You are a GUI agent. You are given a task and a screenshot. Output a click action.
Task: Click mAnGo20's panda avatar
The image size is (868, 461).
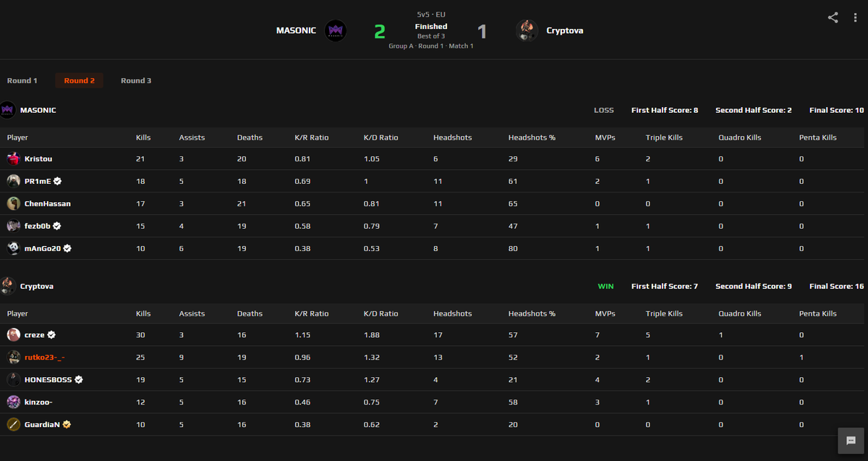[x=14, y=248]
